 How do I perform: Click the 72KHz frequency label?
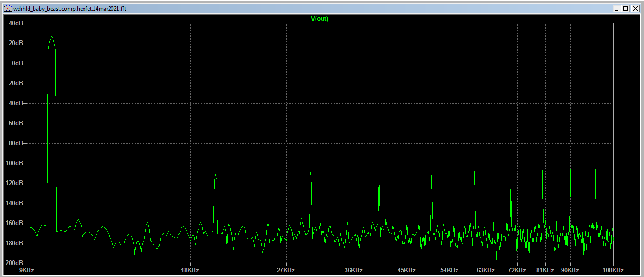(517, 271)
